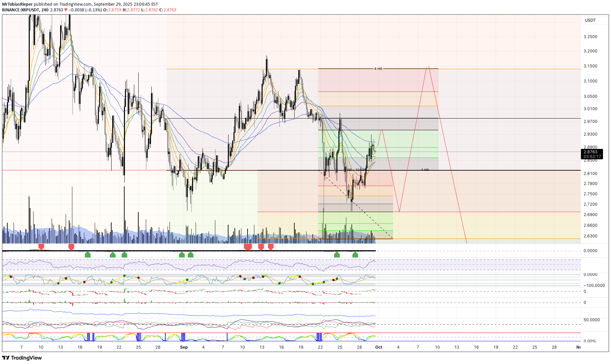Click the leftmost green up-arrow signal marker
This screenshot has height=364, width=611.
pyautogui.click(x=88, y=254)
